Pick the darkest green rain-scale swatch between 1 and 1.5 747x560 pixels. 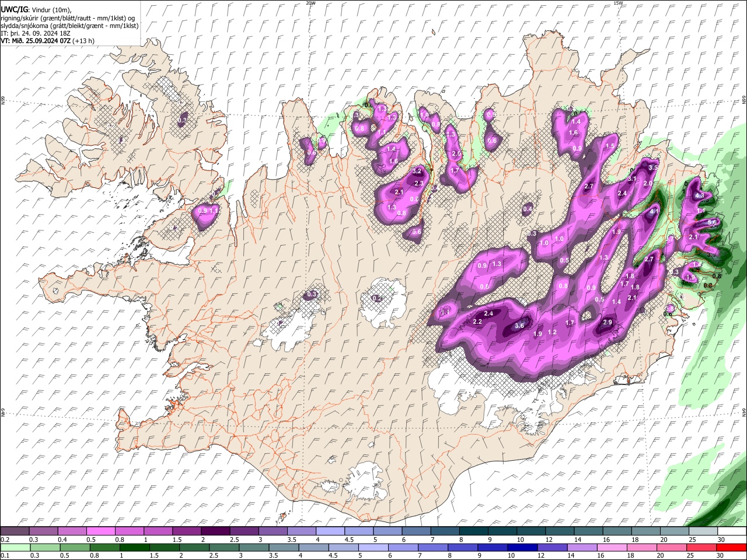coord(135,547)
